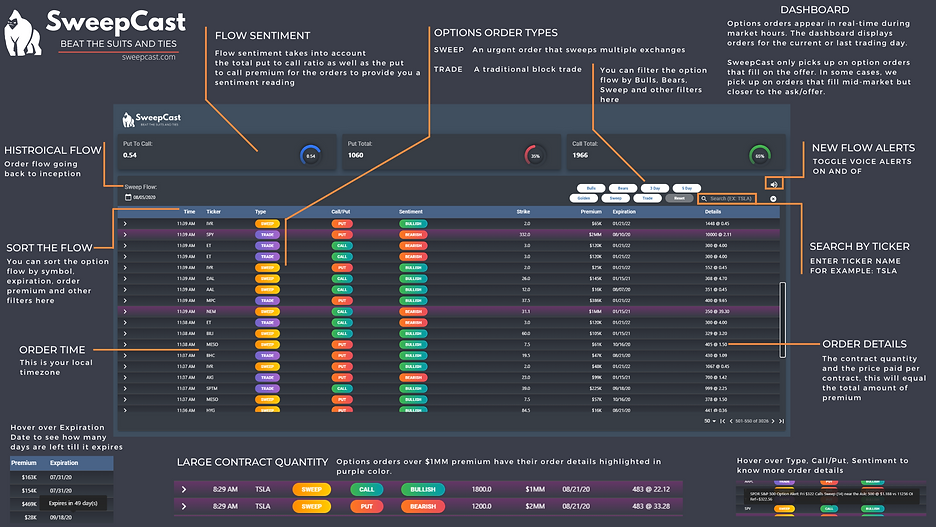936x527 pixels.
Task: Go to the first page of results
Action: coord(722,421)
